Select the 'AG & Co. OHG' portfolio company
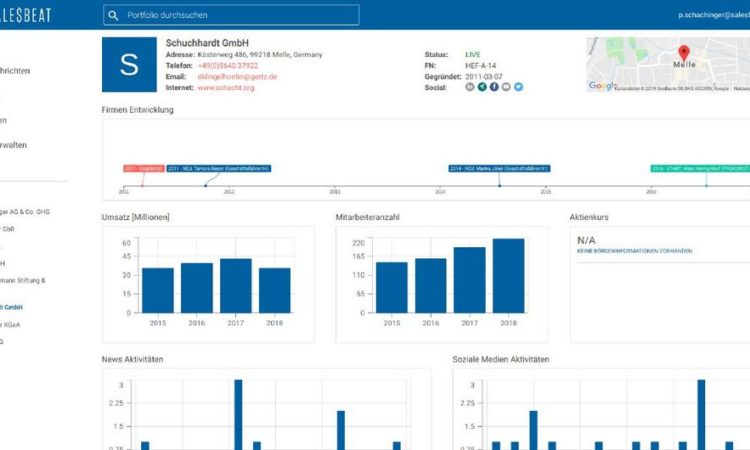 25,212
